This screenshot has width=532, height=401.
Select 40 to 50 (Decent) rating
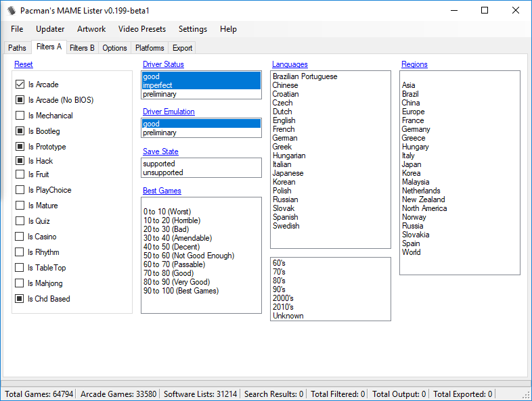pos(201,247)
